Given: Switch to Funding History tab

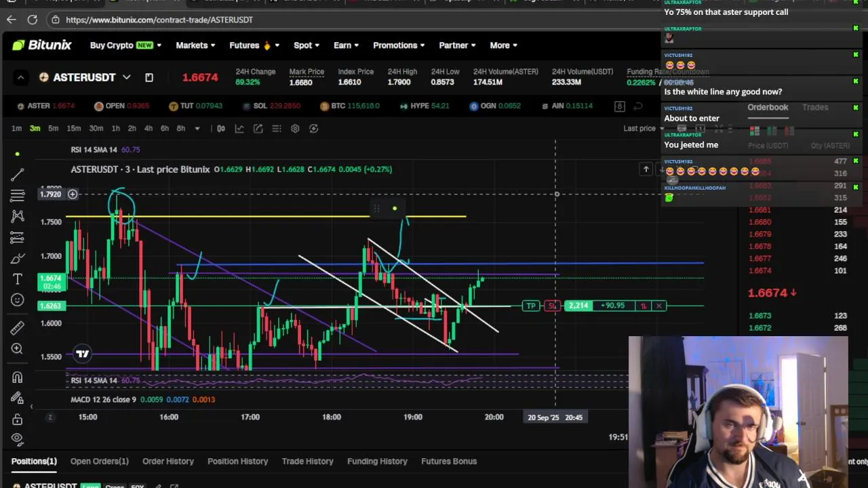Looking at the screenshot, I should tap(377, 461).
